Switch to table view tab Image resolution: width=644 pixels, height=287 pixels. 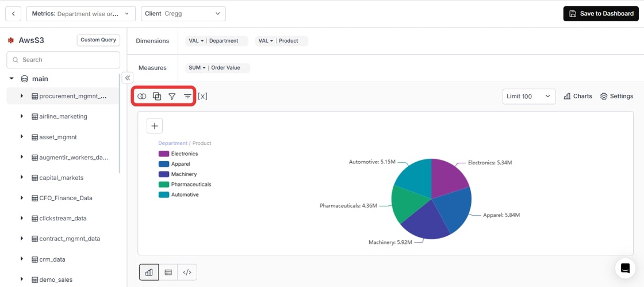point(168,272)
